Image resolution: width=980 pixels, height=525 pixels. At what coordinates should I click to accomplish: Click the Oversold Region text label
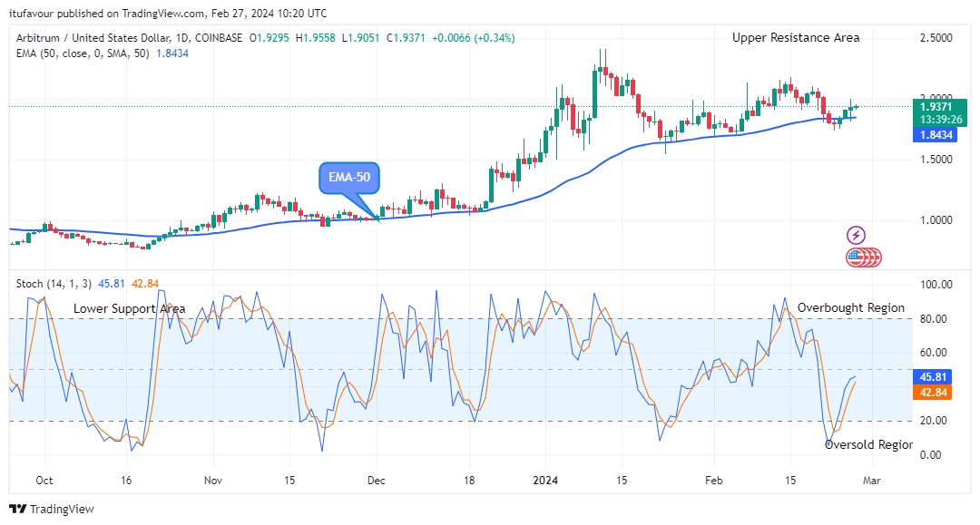868,444
